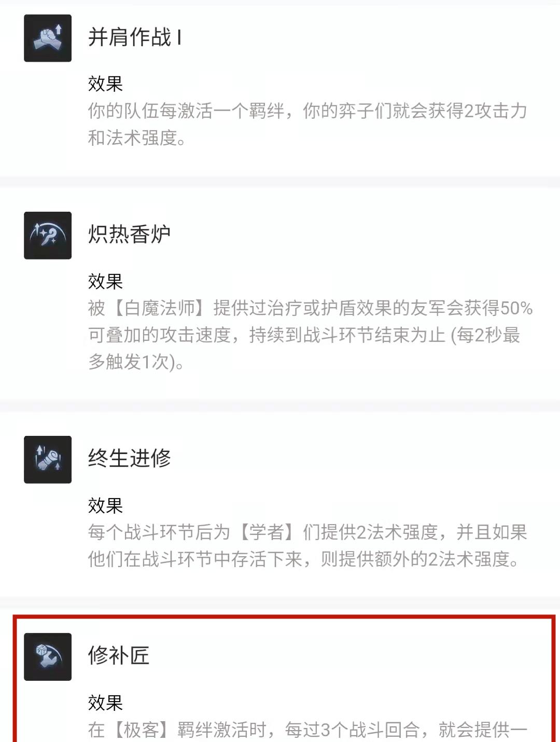
Task: Click the 效果 label under 炽热香炉
Action: coord(105,281)
